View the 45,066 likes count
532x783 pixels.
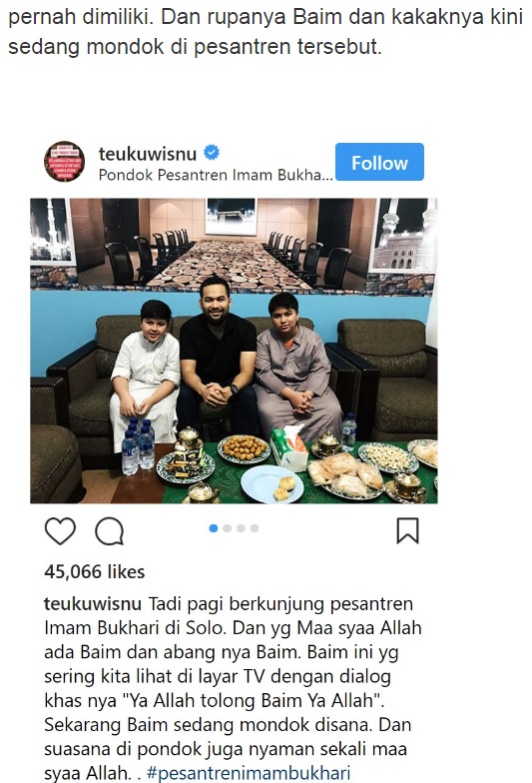pos(94,571)
